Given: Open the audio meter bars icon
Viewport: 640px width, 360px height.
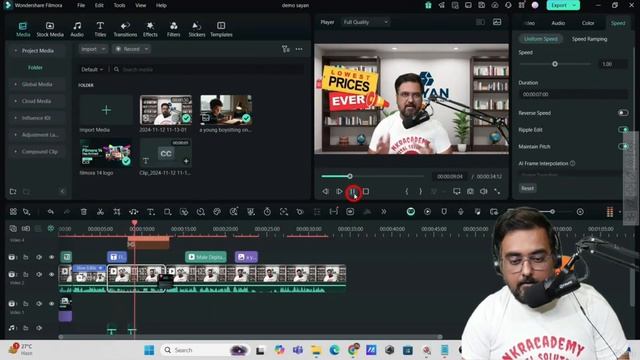Looking at the screenshot, I should tap(610, 212).
